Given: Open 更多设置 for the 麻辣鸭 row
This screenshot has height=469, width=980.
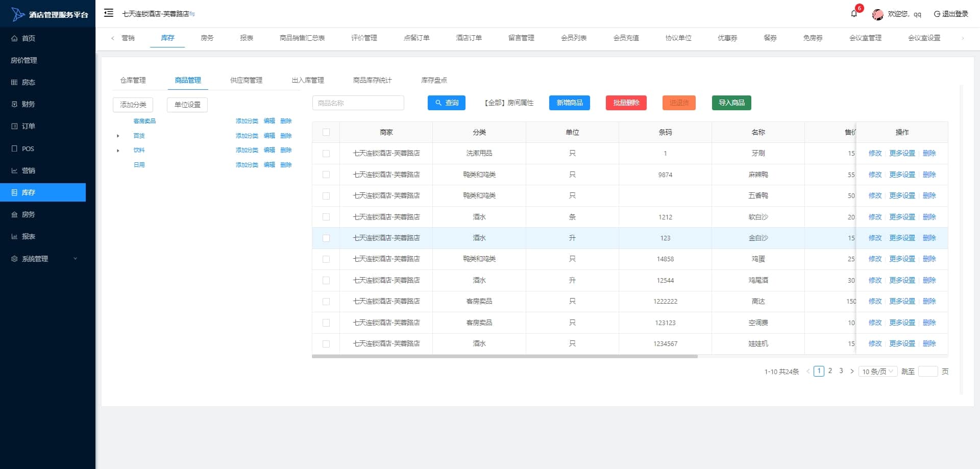Looking at the screenshot, I should click(902, 175).
